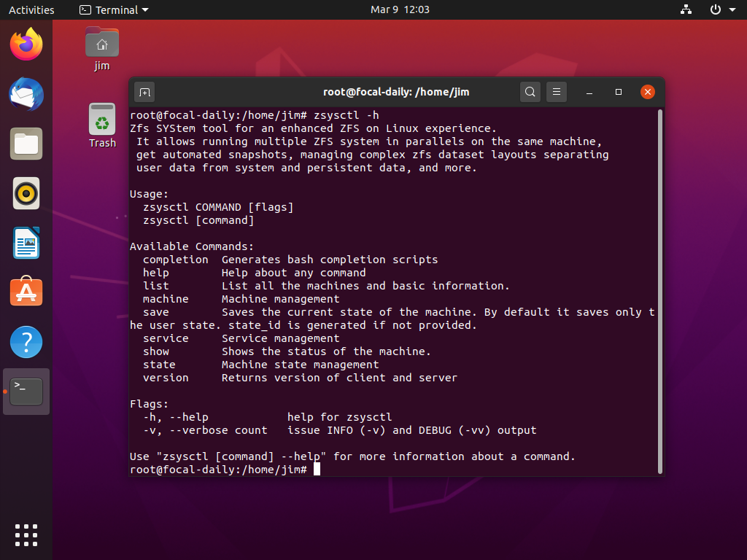Viewport: 747px width, 560px height.
Task: Launch Rhythmbox music player from the dock
Action: pos(26,193)
